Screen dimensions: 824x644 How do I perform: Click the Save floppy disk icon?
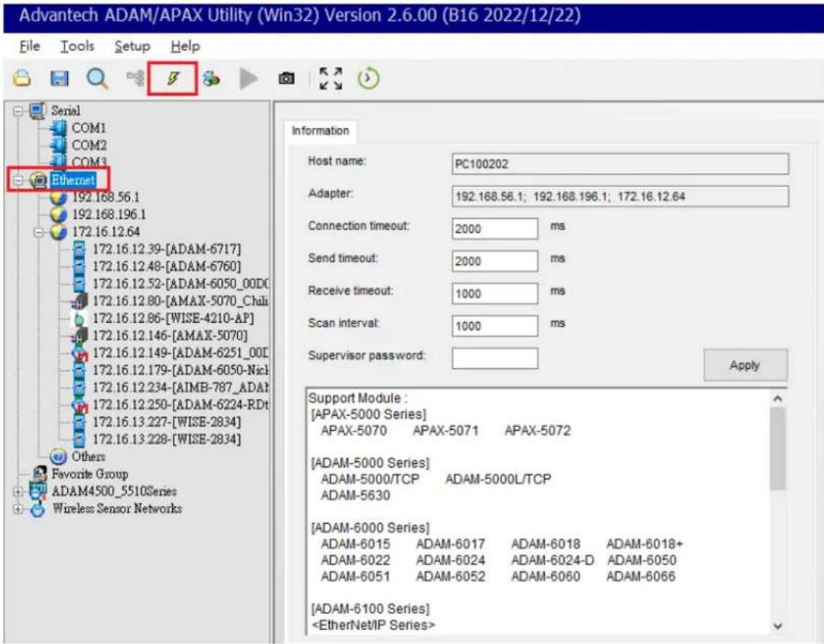click(59, 79)
